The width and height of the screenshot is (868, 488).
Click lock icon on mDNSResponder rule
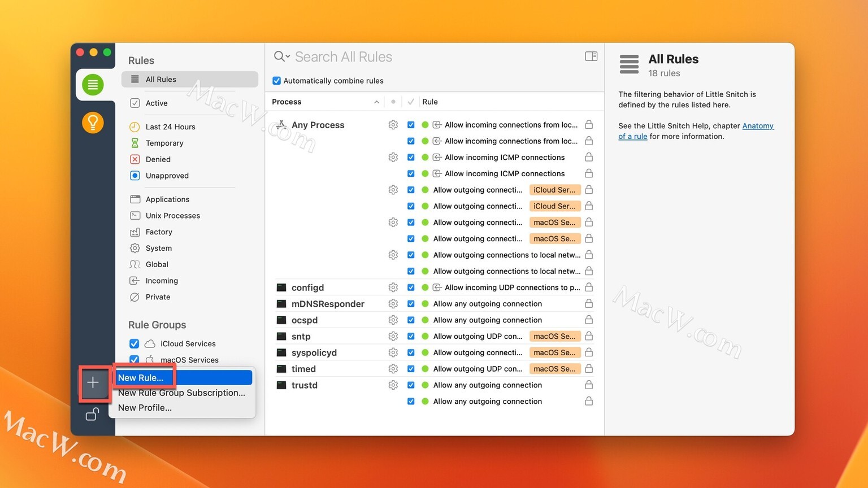pos(589,303)
